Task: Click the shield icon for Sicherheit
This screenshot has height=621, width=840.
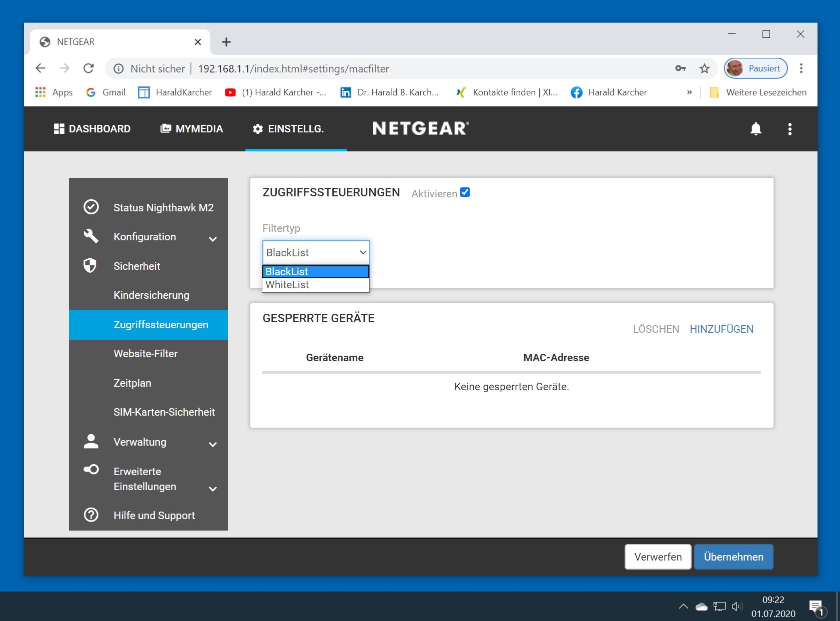Action: click(90, 266)
